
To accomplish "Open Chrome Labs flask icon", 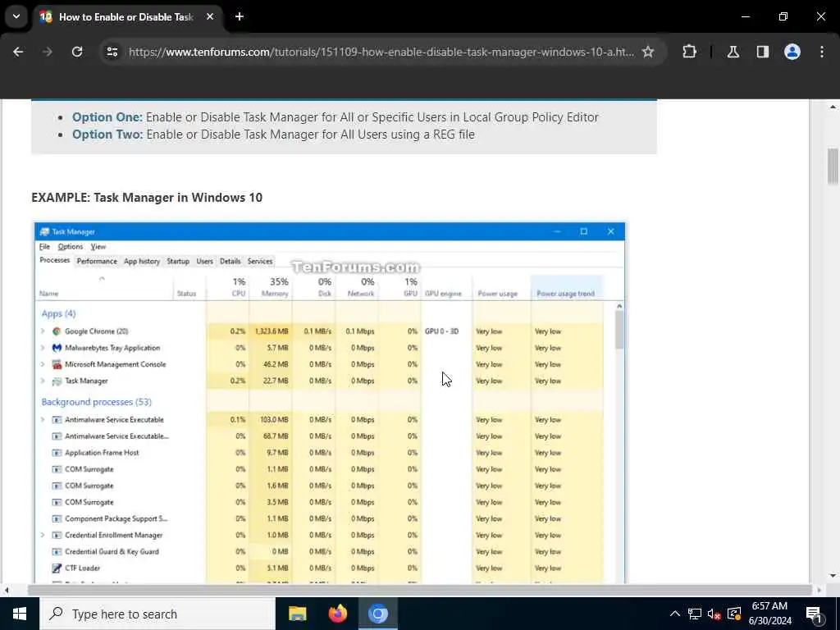I will (733, 52).
